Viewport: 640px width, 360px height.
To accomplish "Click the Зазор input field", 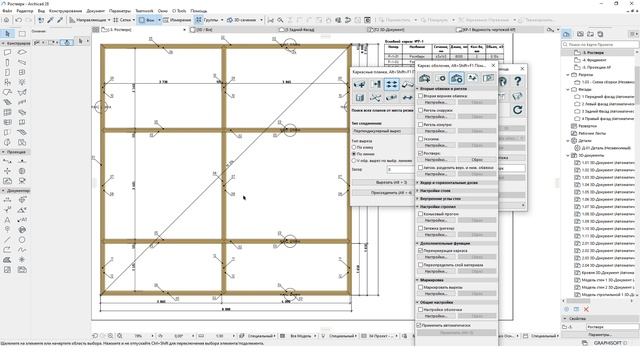I will [x=400, y=169].
